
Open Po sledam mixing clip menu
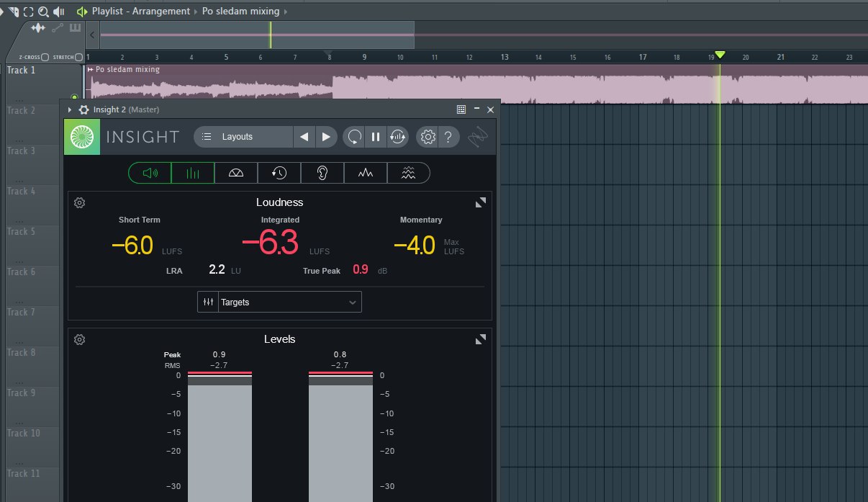point(91,70)
